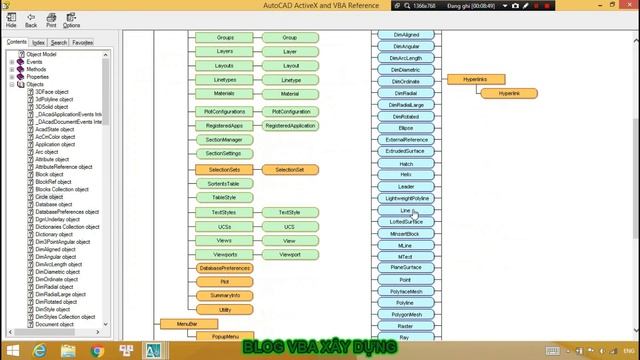Open the Options toolbar icon

71,20
